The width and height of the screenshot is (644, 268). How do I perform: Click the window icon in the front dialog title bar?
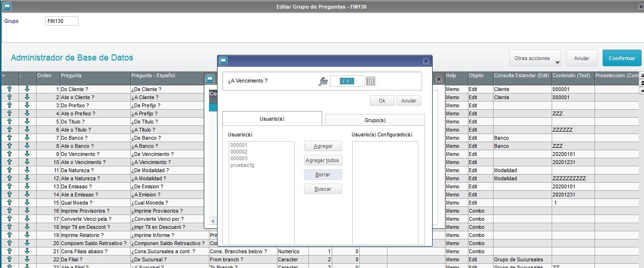(223, 61)
